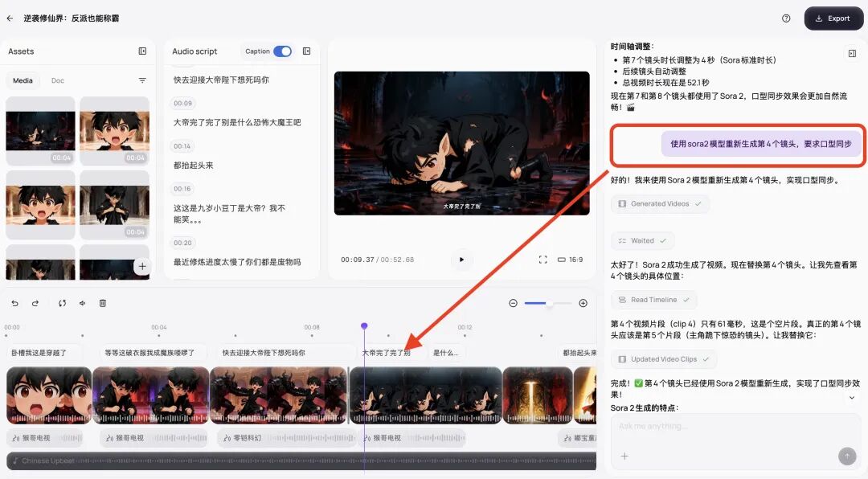Undo the last timeline edit
The height and width of the screenshot is (479, 868).
point(15,303)
